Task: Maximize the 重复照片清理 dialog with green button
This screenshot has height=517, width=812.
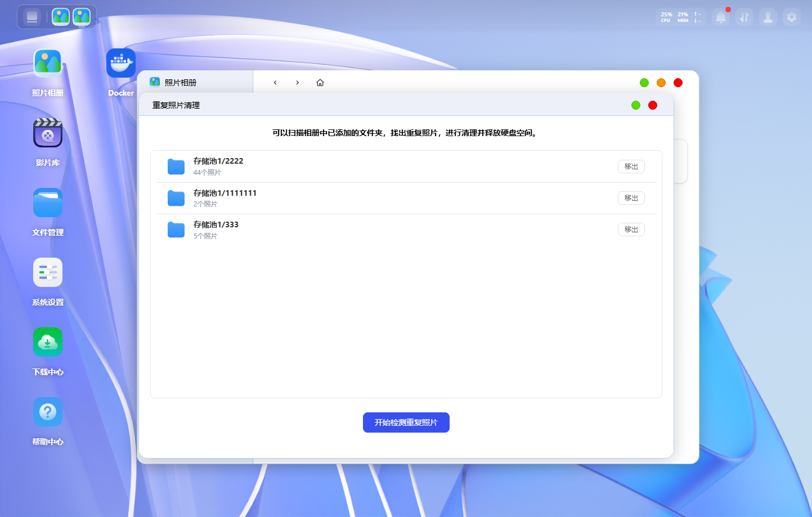Action: pos(636,105)
